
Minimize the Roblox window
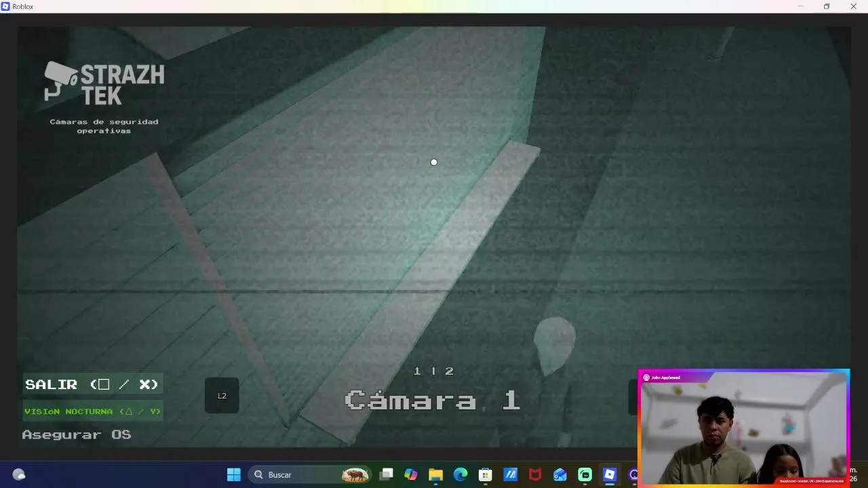click(800, 6)
